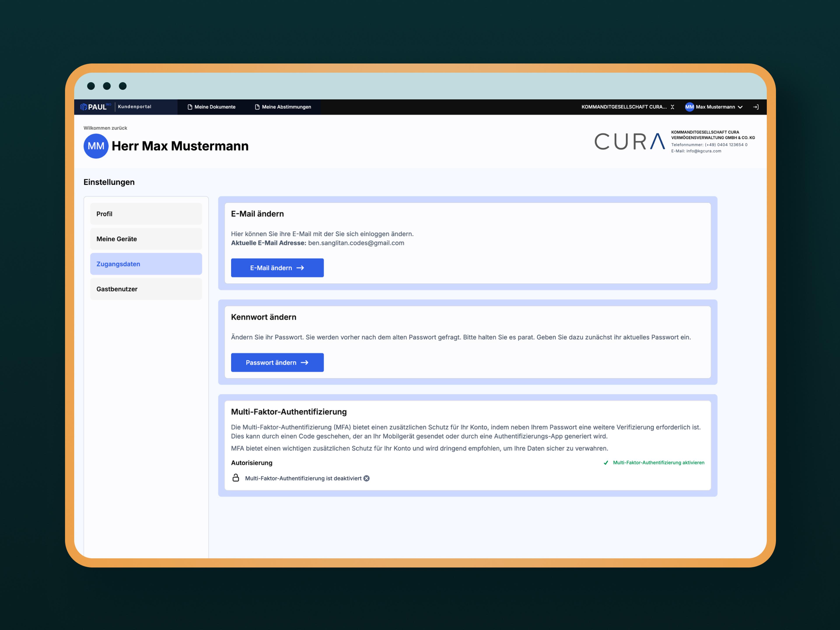Select the Meine Geräte settings tab
840x630 pixels.
[x=146, y=239]
